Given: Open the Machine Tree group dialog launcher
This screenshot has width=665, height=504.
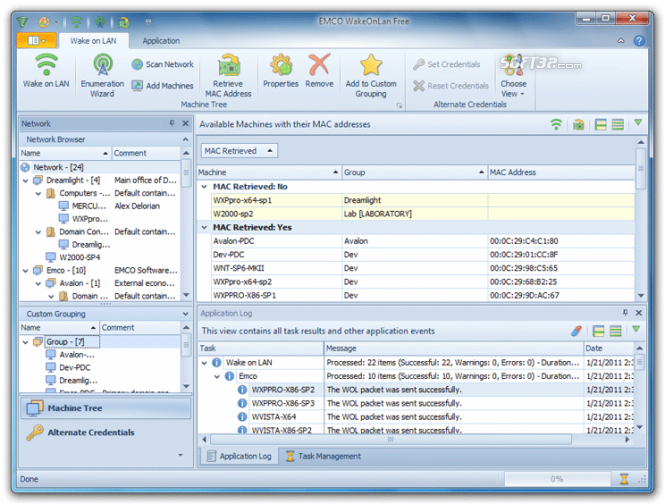Looking at the screenshot, I should 399,105.
